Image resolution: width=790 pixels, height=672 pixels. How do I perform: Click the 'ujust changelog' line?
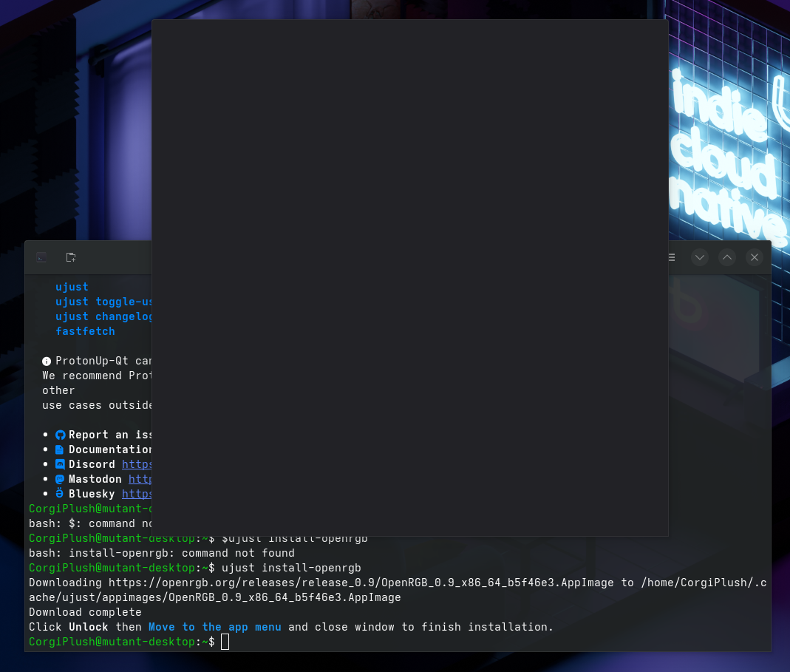tap(103, 316)
